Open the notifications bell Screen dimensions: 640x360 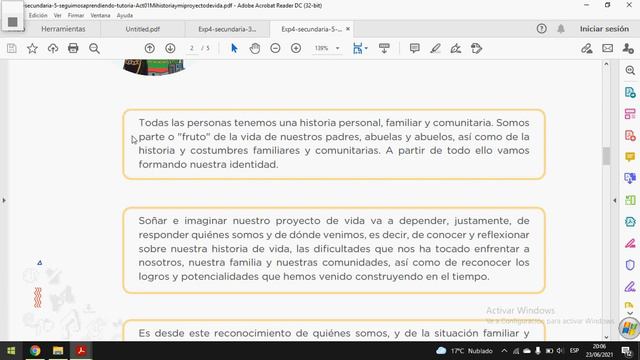coord(561,29)
